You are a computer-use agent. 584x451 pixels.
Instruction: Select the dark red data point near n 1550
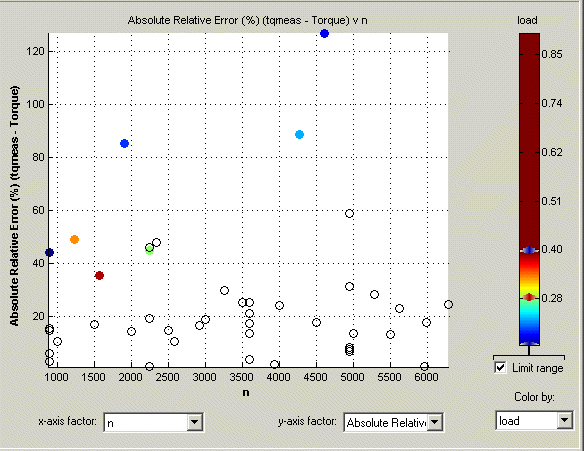click(99, 276)
